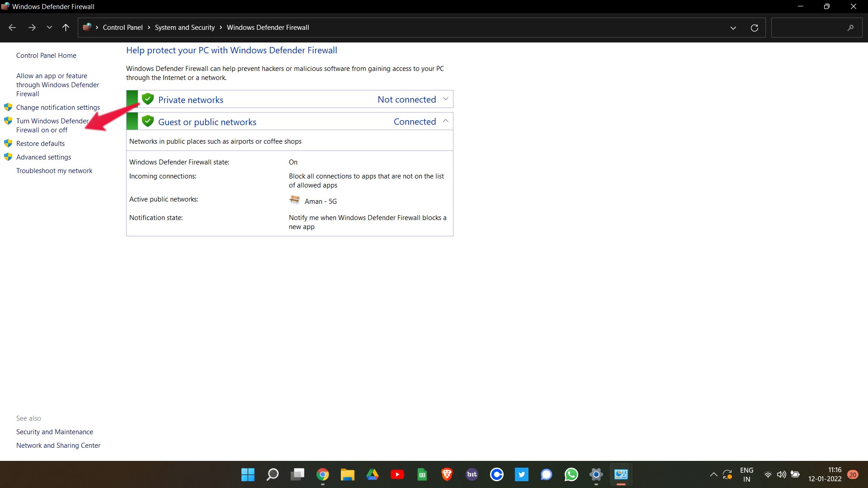Open Advanced settings link

click(43, 157)
